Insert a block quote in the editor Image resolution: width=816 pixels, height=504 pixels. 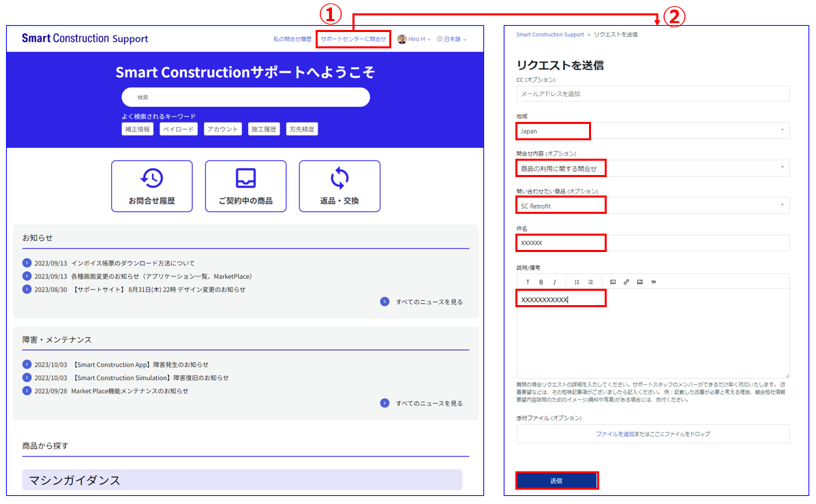[653, 282]
